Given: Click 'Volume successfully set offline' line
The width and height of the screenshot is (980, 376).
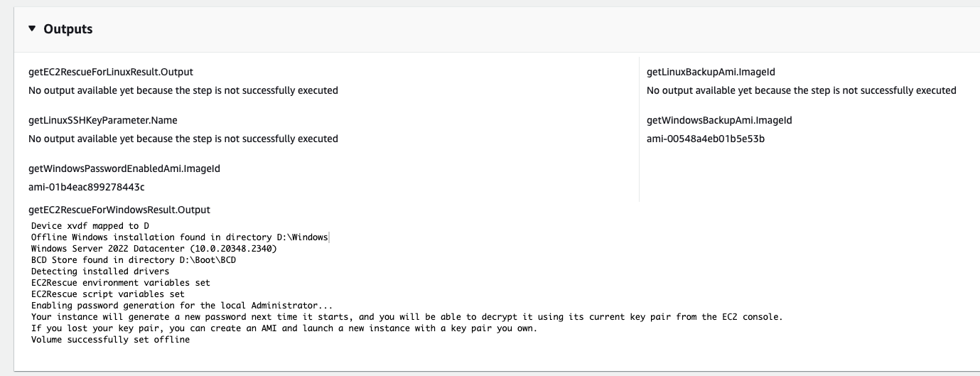Looking at the screenshot, I should click(110, 340).
